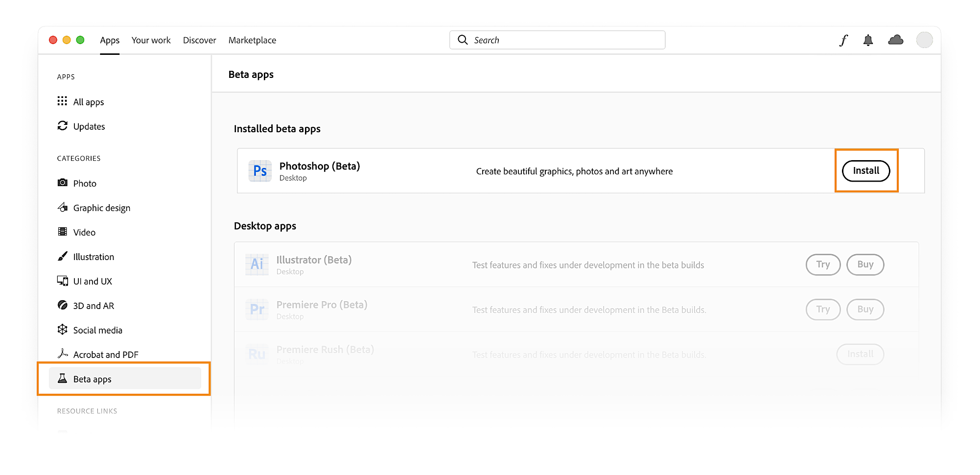Select the 3D and AR category
The image size is (980, 475).
93,306
